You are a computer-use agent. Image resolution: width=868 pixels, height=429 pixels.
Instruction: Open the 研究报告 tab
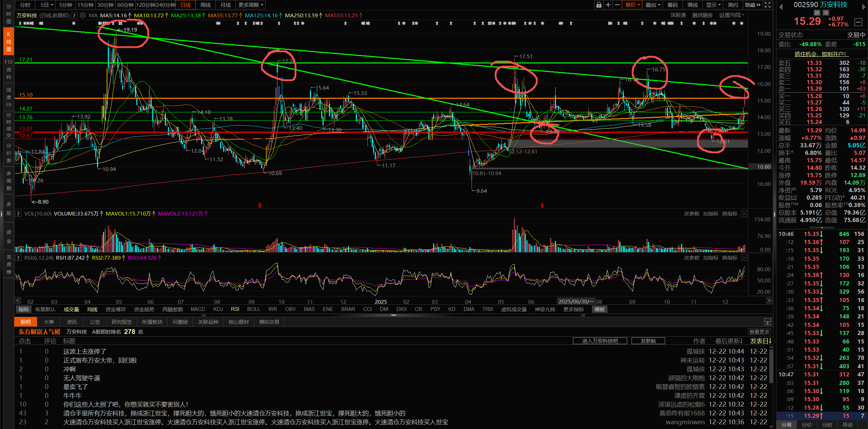121,322
